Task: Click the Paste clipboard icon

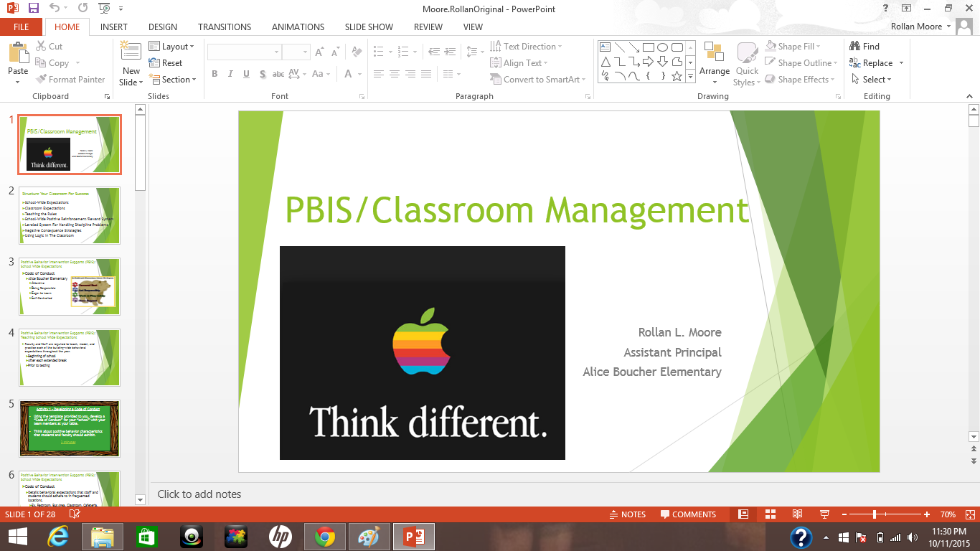Action: [x=18, y=53]
